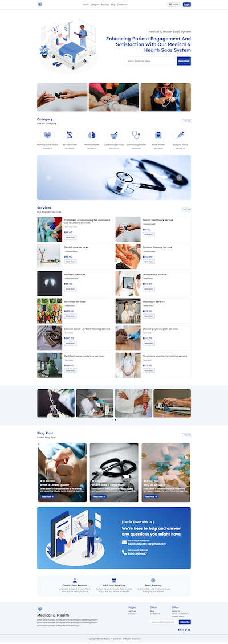Select the second gallery carousel dot

click(116, 420)
